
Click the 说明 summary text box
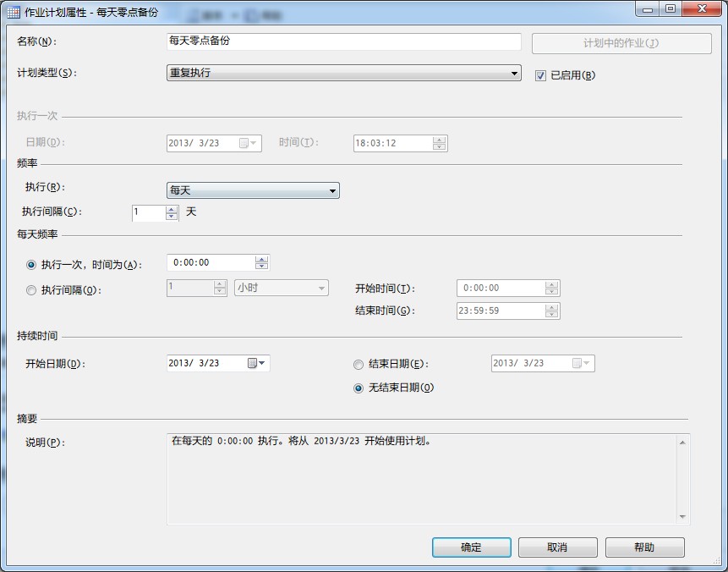428,479
